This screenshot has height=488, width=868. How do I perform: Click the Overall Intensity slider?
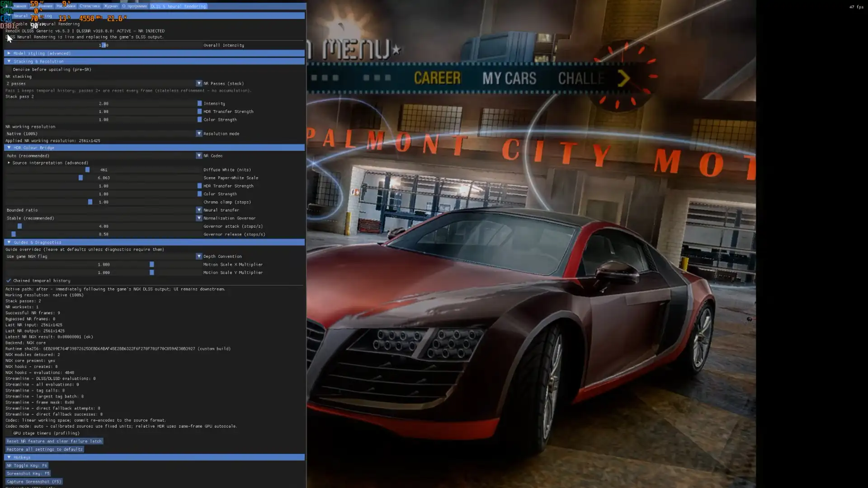coord(104,46)
